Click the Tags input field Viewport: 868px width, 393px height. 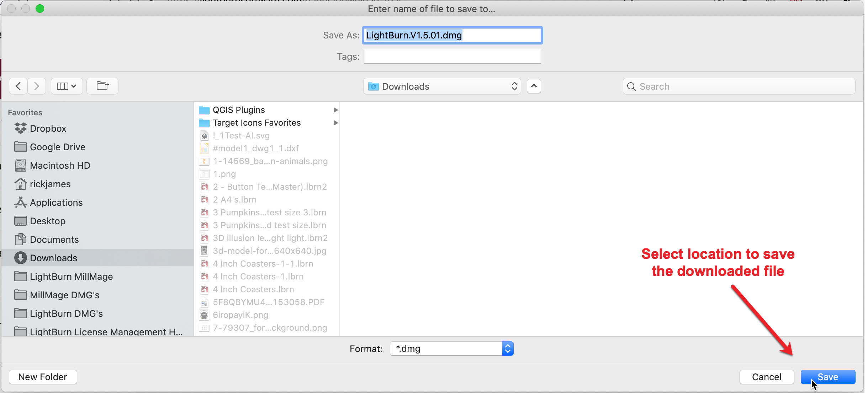coord(452,56)
